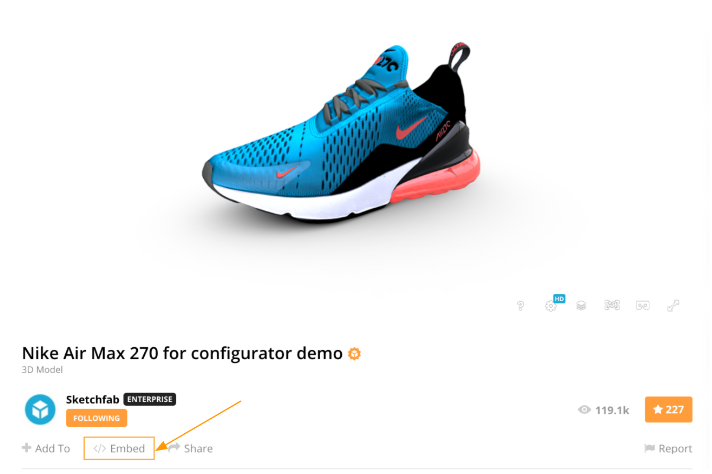This screenshot has height=474, width=712.
Task: Click the 119.1k views counter
Action: pos(603,410)
